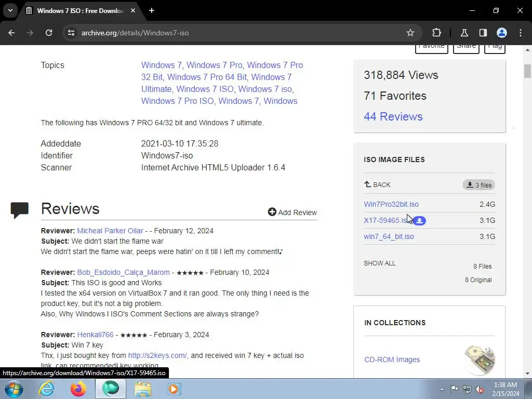Download X17-59465.iso file
Screen dimensions: 532x399
pos(385,220)
